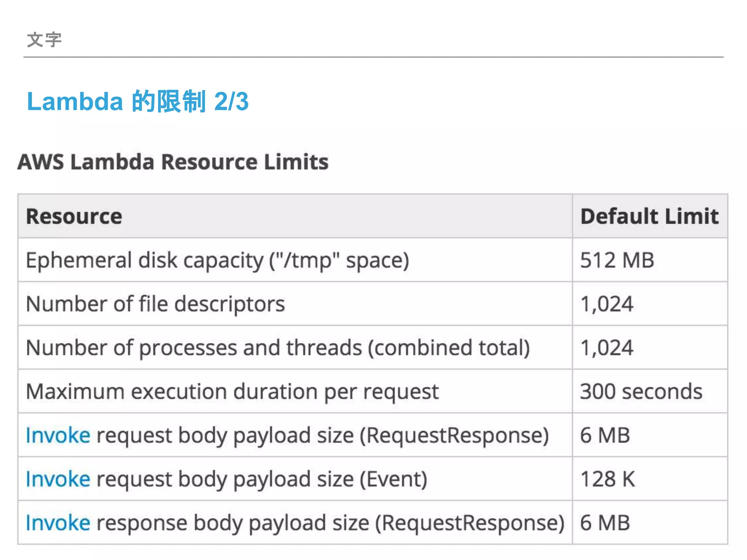Image resolution: width=747 pixels, height=560 pixels.
Task: Click the 6 MB value for response body payload
Action: point(605,523)
